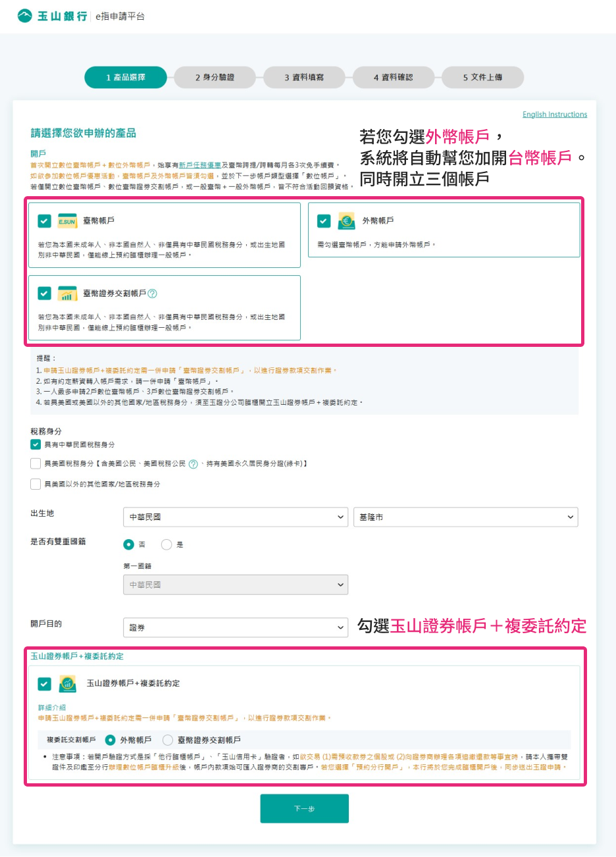
Task: Click the 第一國籍 label
Action: click(x=138, y=566)
